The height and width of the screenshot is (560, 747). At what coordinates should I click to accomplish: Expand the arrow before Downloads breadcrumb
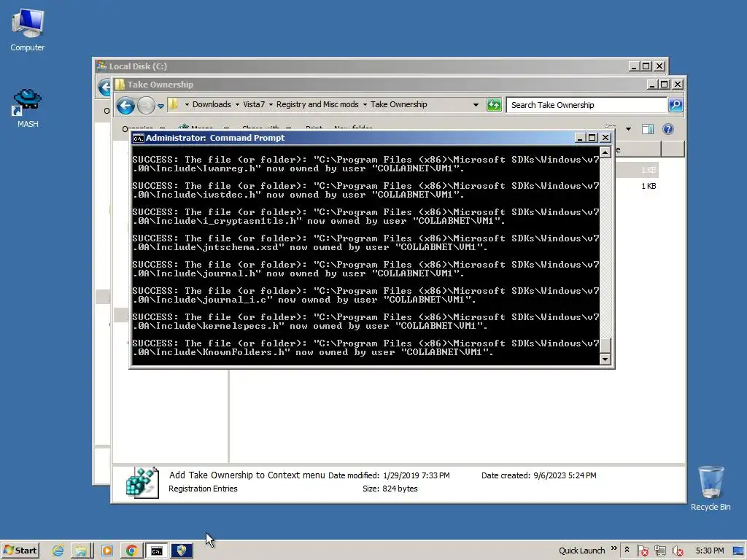pyautogui.click(x=187, y=105)
